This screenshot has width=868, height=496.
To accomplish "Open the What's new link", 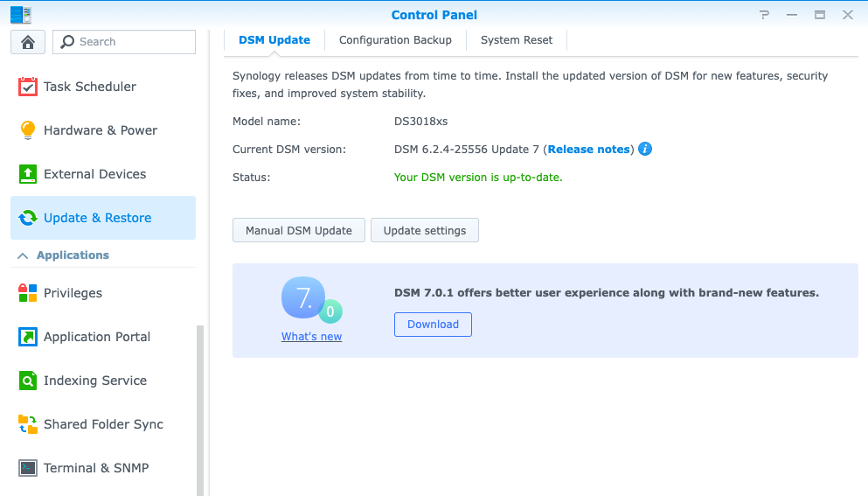I will click(312, 337).
